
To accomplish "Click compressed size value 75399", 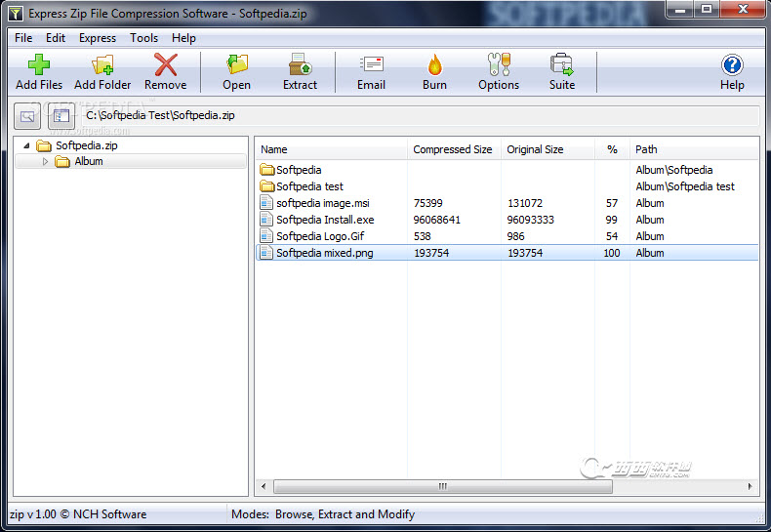I will point(427,203).
